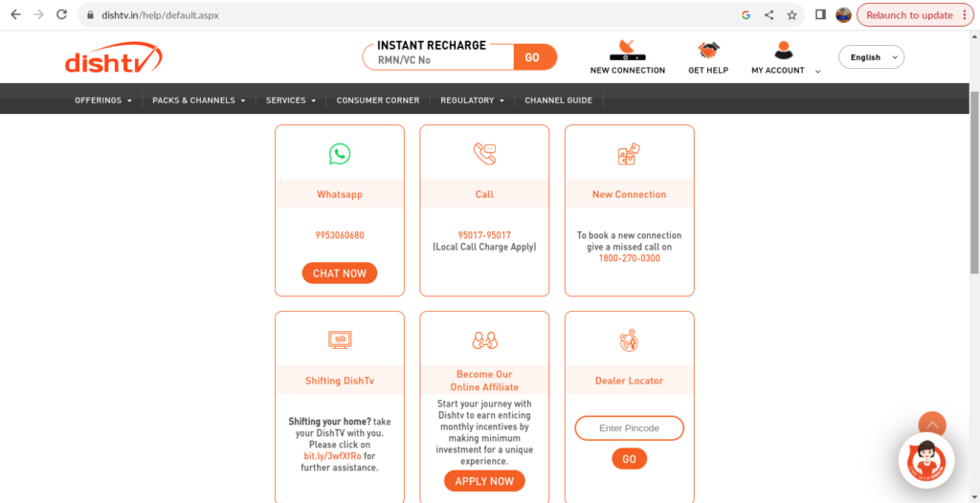Open the Channel Guide menu item
The height and width of the screenshot is (503, 980).
point(558,100)
